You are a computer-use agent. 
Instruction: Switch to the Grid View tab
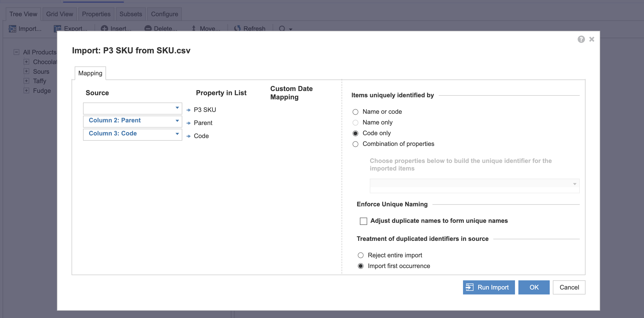click(x=60, y=14)
